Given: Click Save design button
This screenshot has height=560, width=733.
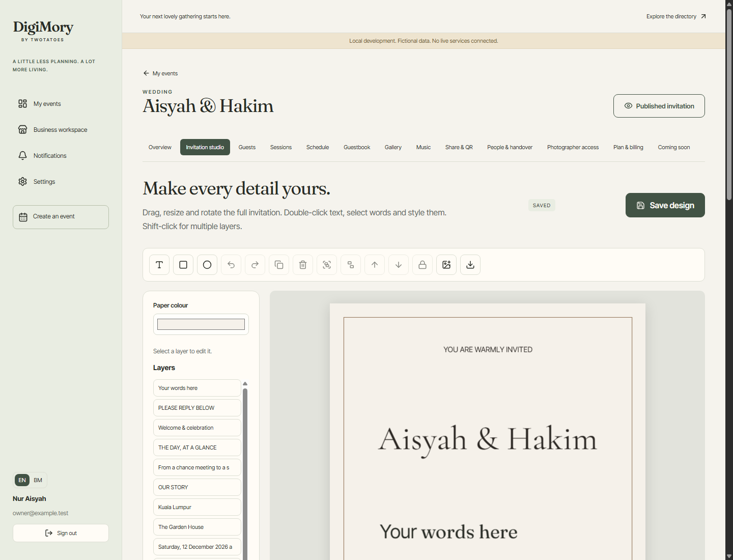Looking at the screenshot, I should point(665,205).
